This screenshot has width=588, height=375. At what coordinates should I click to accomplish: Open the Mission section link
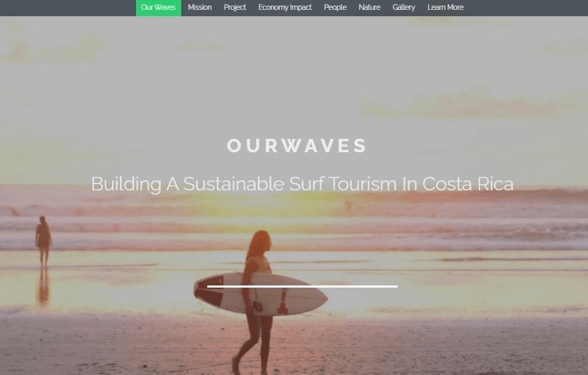click(x=200, y=8)
